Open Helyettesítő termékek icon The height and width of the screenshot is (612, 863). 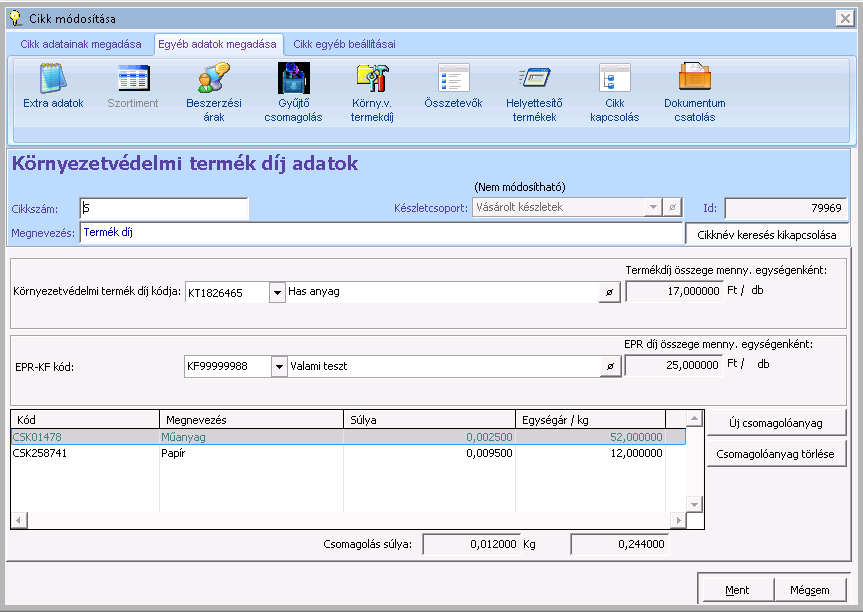pyautogui.click(x=534, y=78)
